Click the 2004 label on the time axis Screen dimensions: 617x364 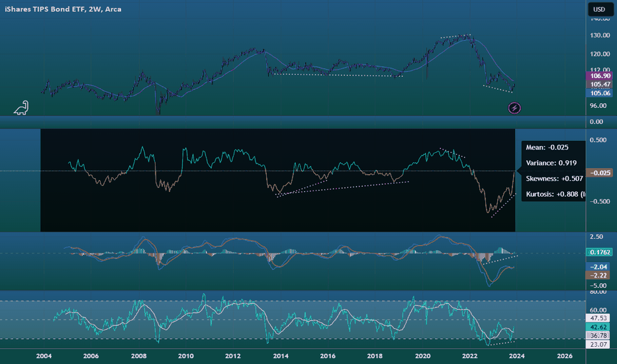click(44, 356)
